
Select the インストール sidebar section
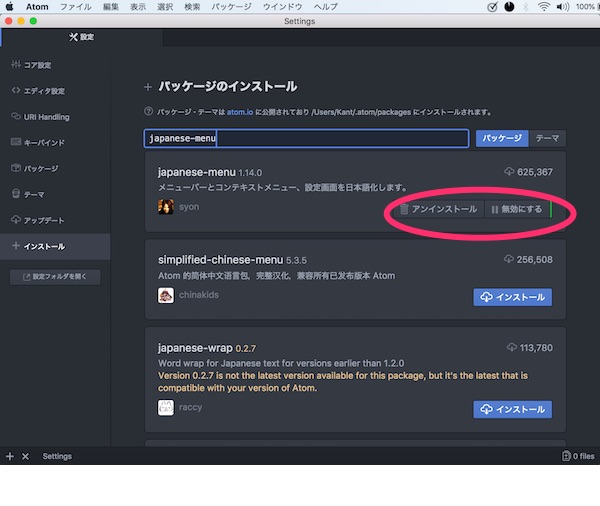(x=55, y=246)
